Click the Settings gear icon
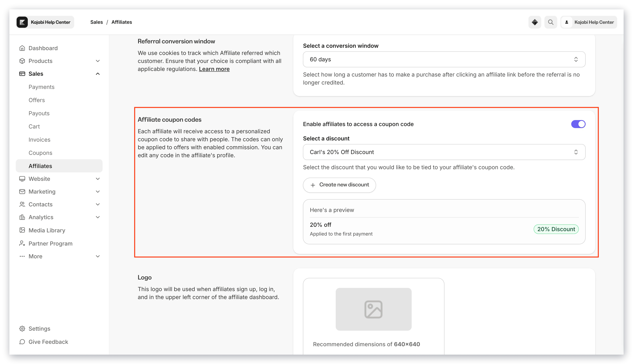Image resolution: width=633 pixels, height=364 pixels. click(22, 328)
